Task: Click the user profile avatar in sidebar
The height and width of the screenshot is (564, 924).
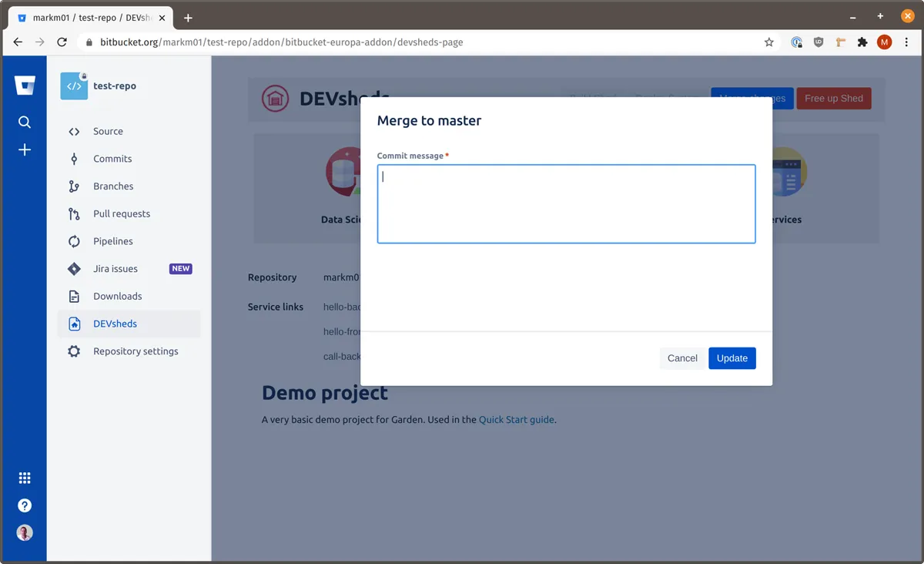Action: [x=25, y=532]
